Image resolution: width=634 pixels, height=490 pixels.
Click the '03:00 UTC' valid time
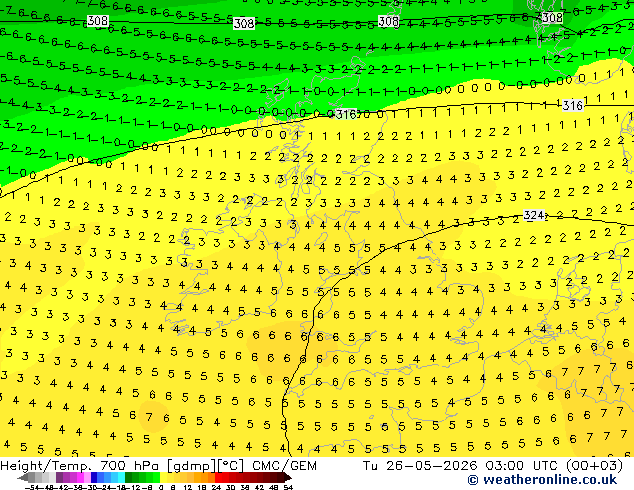click(x=522, y=466)
